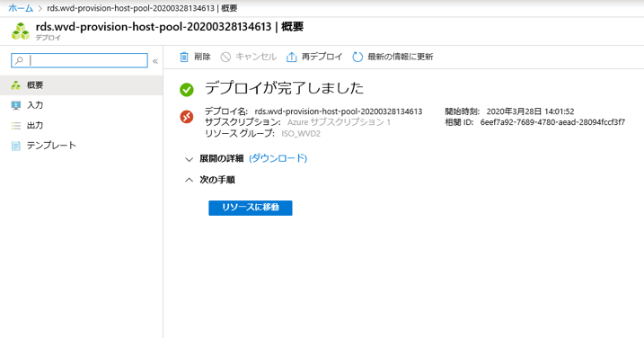Viewport: 644px width, 338px height.
Task: Click the magnifier icon in the search box
Action: 19,60
